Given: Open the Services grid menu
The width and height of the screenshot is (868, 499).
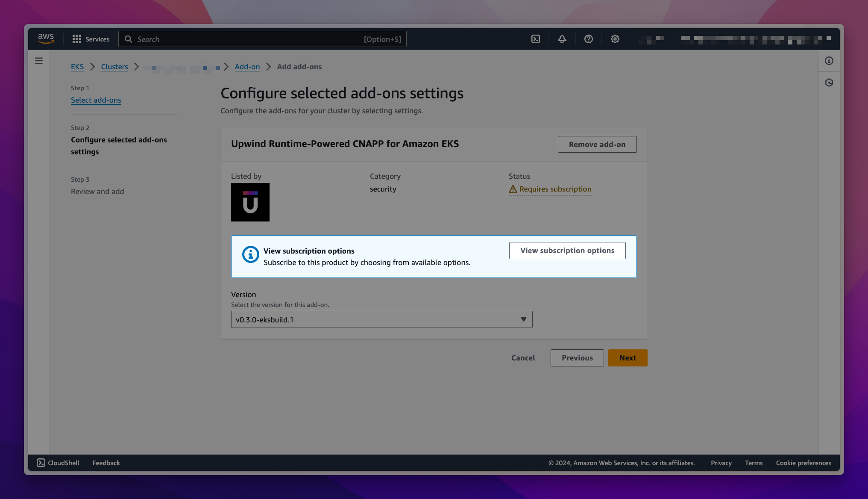Looking at the screenshot, I should click(91, 39).
